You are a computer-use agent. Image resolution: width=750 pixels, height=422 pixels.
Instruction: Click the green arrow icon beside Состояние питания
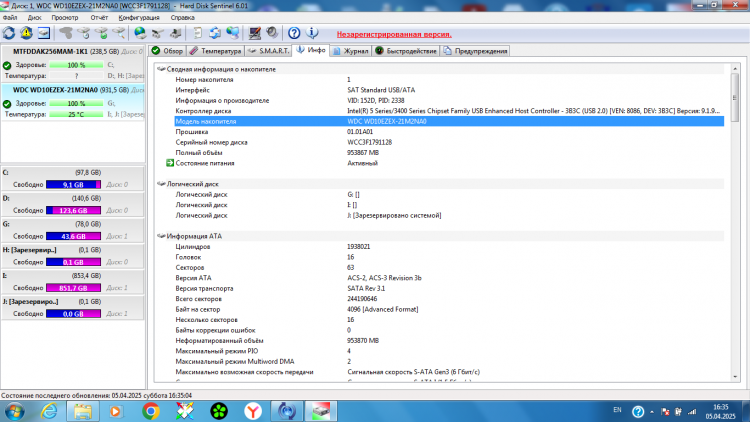click(170, 163)
